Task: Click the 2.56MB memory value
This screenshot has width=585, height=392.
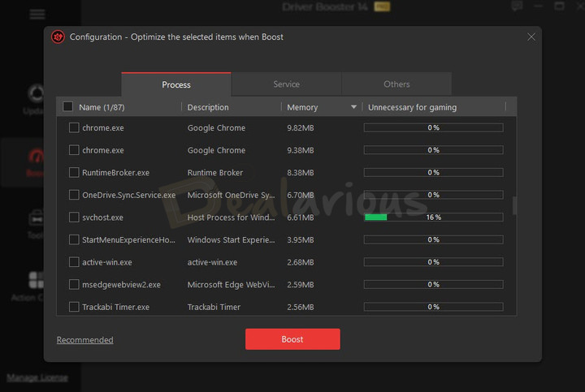Action: click(301, 307)
